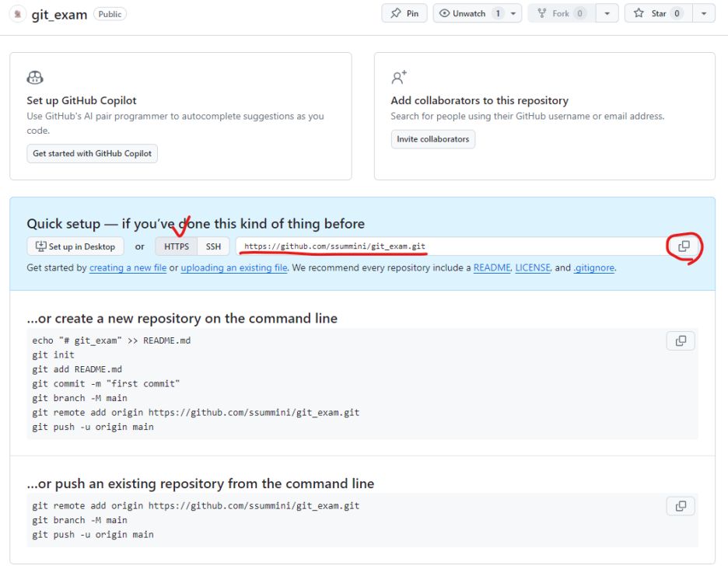Copy the push existing repository commands

coord(681,506)
